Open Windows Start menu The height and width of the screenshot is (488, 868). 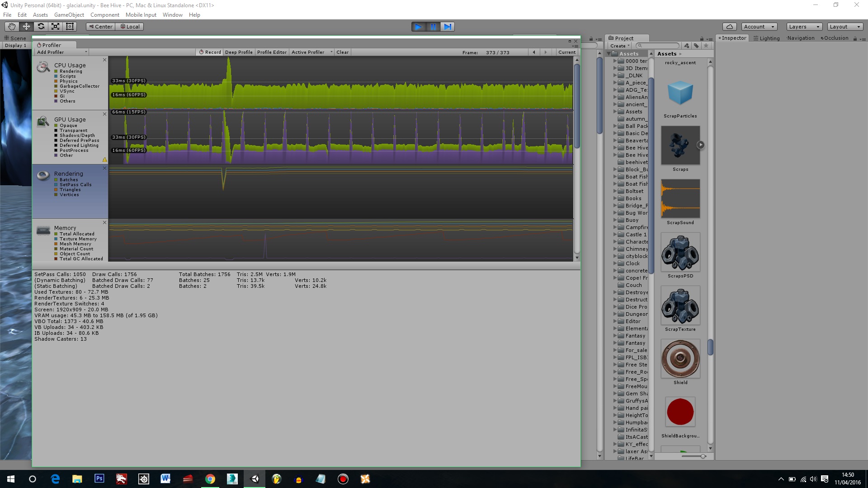(x=11, y=479)
